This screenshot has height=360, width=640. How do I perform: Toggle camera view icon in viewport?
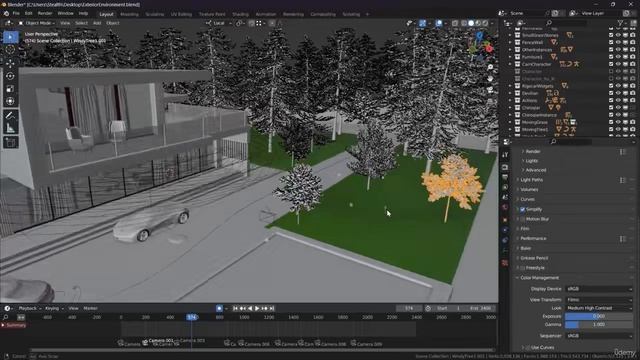490,90
